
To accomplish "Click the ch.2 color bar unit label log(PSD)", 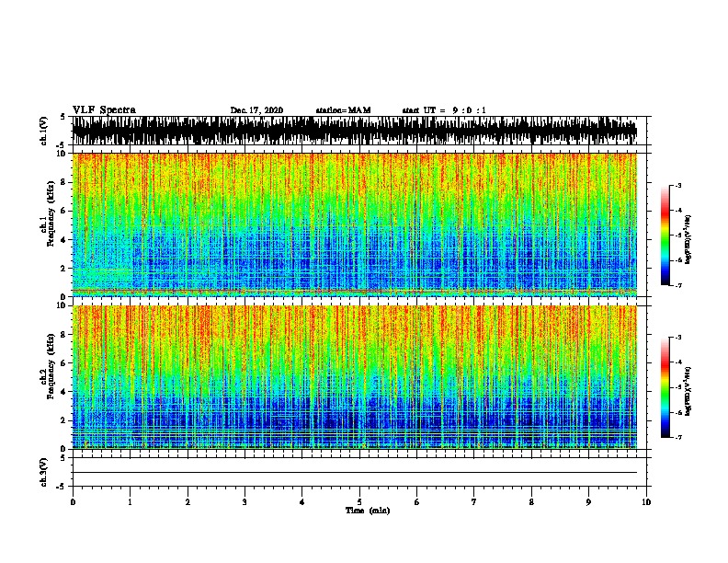I will click(688, 391).
